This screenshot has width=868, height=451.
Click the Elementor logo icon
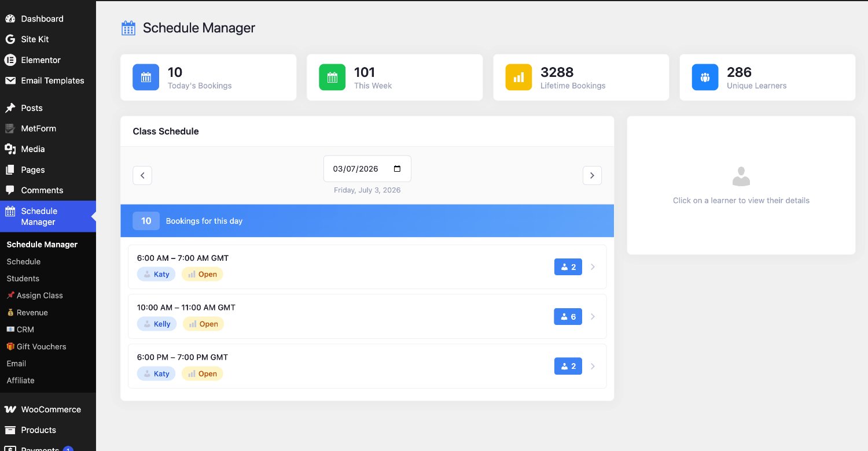[x=10, y=60]
